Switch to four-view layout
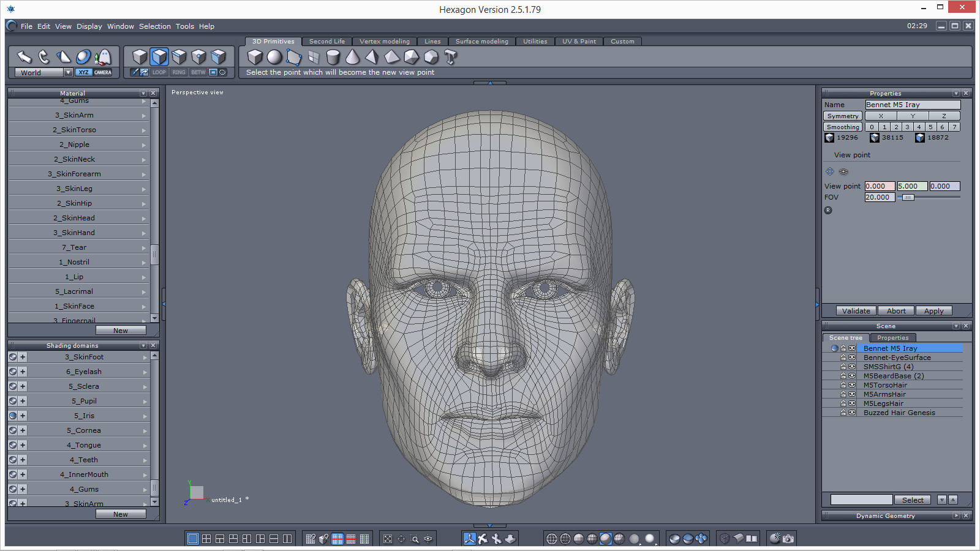 click(206, 539)
